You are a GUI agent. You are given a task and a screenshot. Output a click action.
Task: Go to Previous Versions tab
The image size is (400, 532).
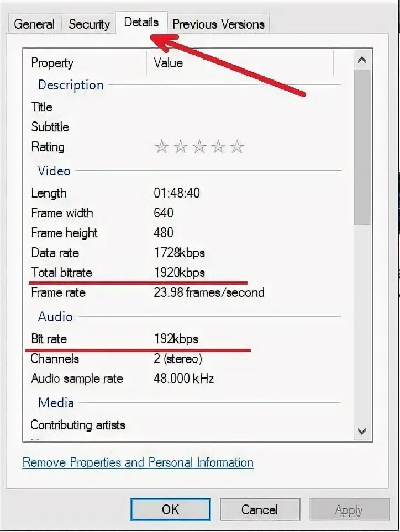tap(218, 24)
